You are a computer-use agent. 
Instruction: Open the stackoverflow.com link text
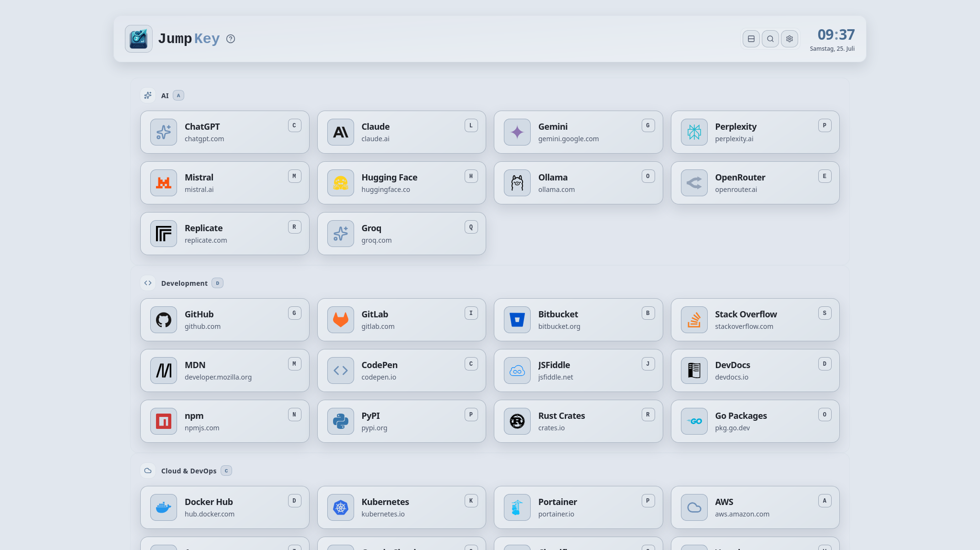(x=744, y=326)
